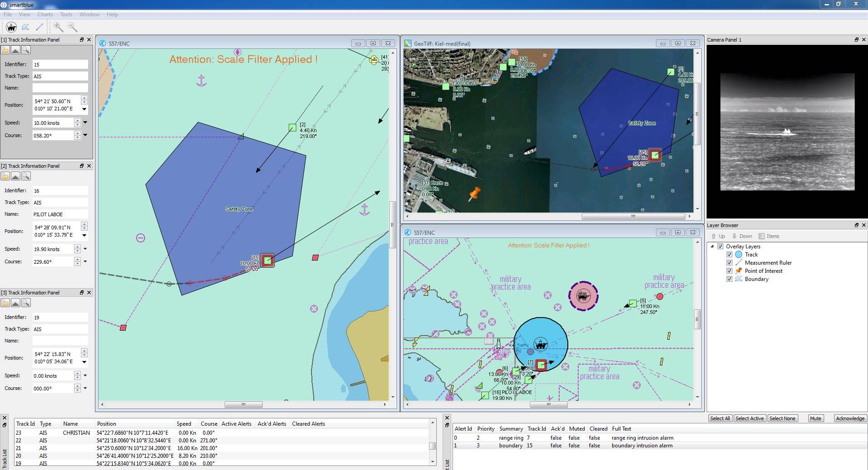The image size is (868, 470).
Task: Click the Items button in Layer Browser
Action: (769, 236)
